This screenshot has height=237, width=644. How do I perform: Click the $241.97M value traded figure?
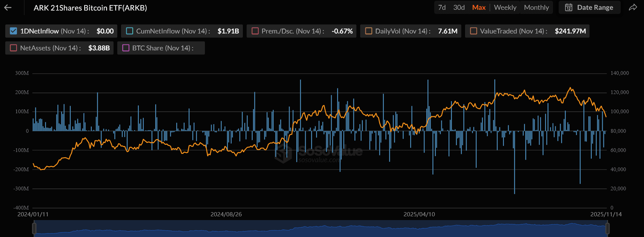pyautogui.click(x=570, y=31)
